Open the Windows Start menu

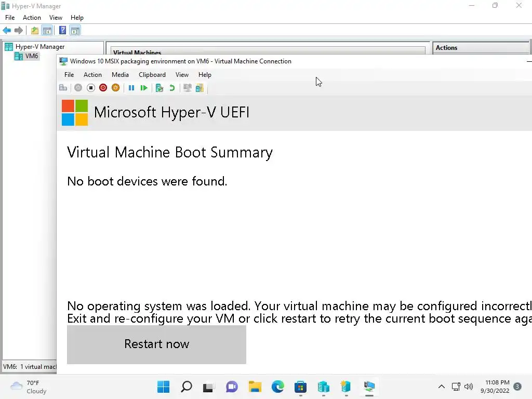pyautogui.click(x=164, y=387)
